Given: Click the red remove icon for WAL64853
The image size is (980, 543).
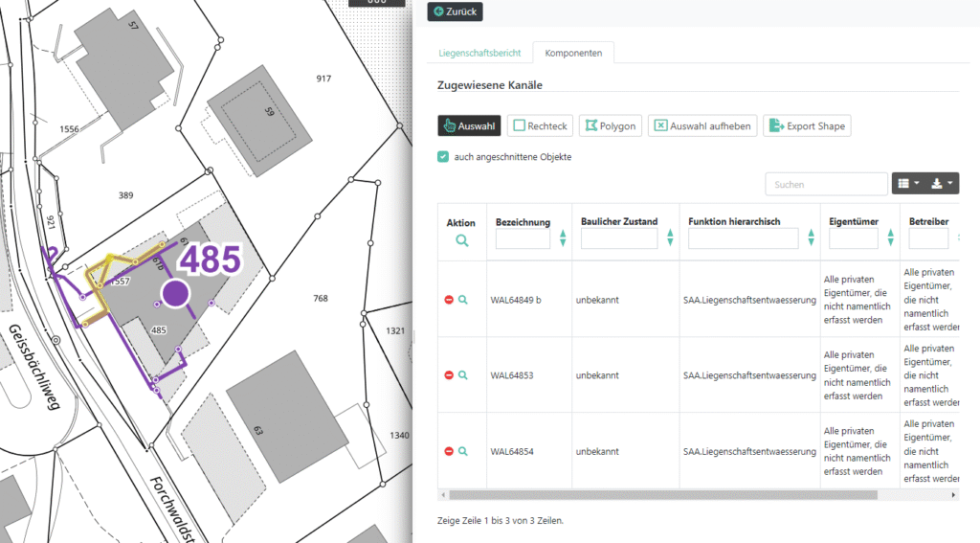Looking at the screenshot, I should (x=449, y=375).
